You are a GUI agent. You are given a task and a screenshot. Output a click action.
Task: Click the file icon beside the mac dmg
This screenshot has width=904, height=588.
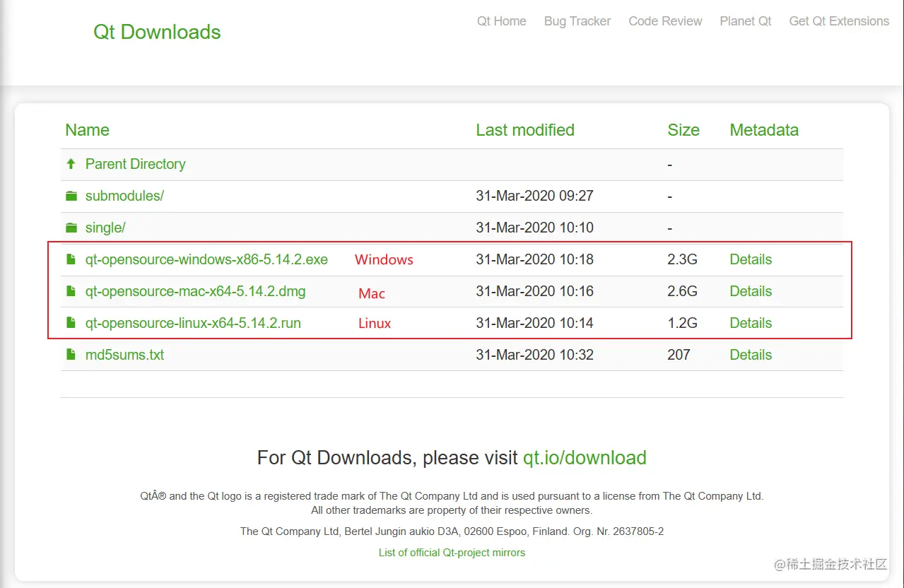point(71,291)
